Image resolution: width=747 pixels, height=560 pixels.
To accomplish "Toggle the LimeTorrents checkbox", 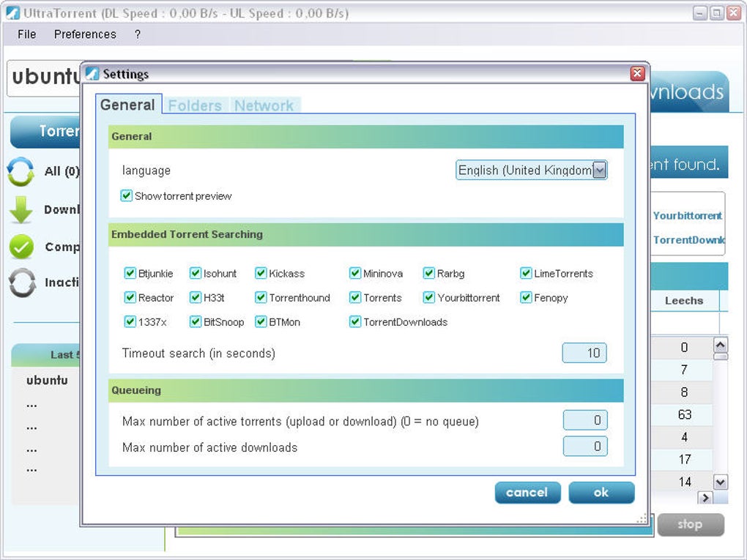I will coord(526,273).
